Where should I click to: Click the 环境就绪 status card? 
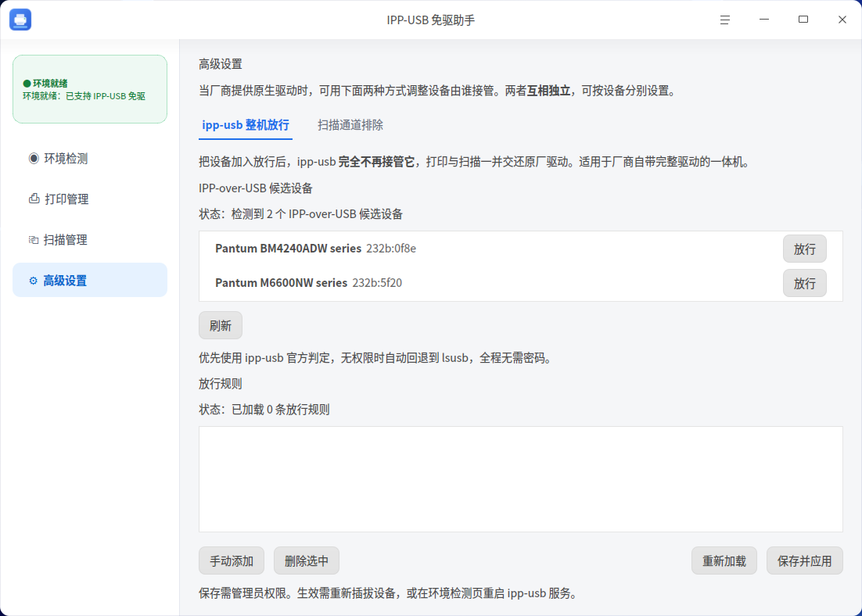(90, 89)
